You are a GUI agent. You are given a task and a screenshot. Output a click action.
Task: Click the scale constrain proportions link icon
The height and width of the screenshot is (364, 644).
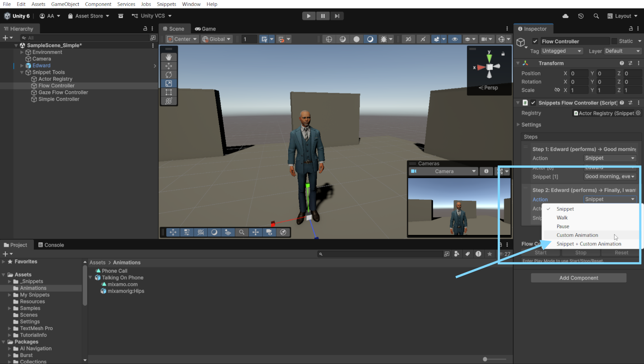[557, 90]
